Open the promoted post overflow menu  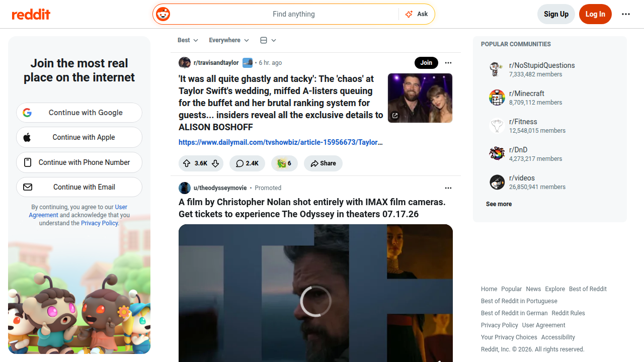(x=448, y=188)
